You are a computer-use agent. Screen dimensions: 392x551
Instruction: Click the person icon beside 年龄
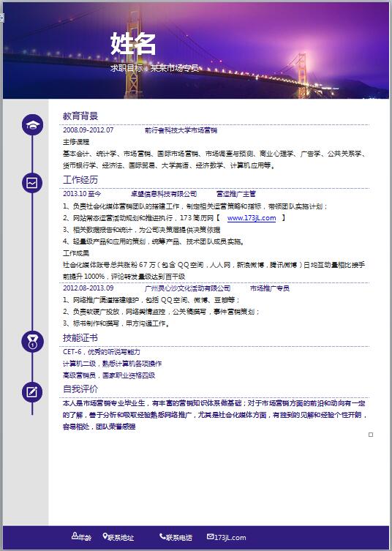75,536
